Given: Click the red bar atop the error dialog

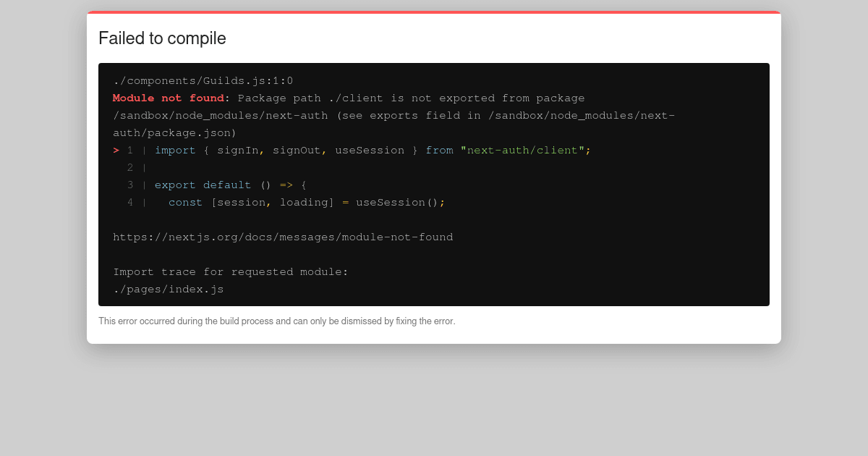Looking at the screenshot, I should [434, 12].
